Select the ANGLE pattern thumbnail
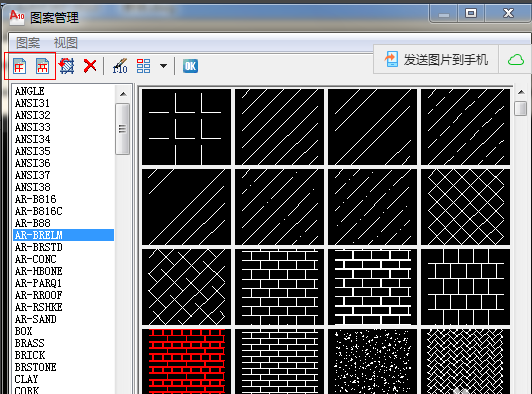The width and height of the screenshot is (532, 394). point(187,127)
